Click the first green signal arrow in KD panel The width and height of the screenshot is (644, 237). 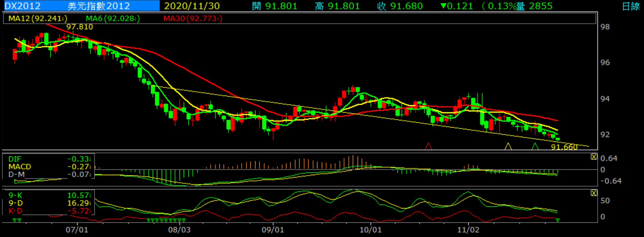[x=15, y=220]
